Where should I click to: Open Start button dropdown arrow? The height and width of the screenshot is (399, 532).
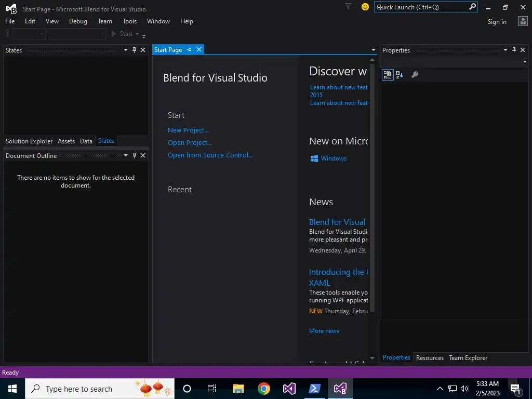click(x=137, y=34)
